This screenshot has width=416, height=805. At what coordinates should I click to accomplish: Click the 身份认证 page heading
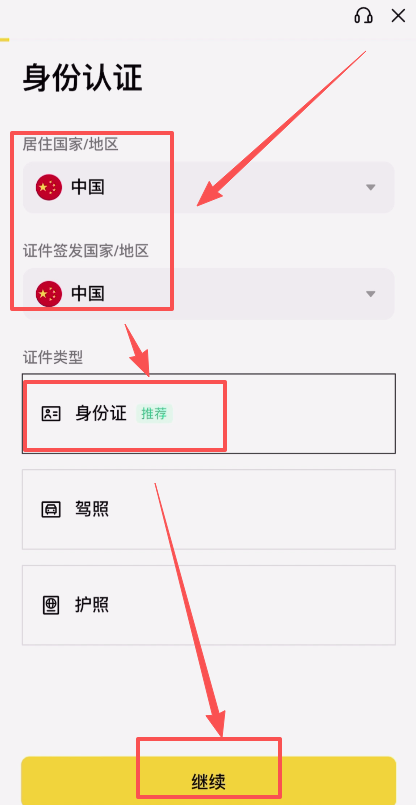pos(82,79)
